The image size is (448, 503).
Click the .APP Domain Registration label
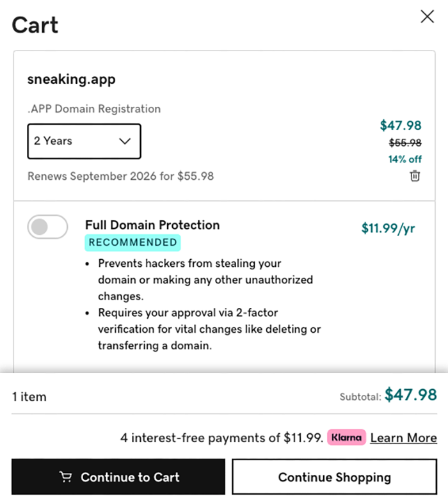point(94,109)
